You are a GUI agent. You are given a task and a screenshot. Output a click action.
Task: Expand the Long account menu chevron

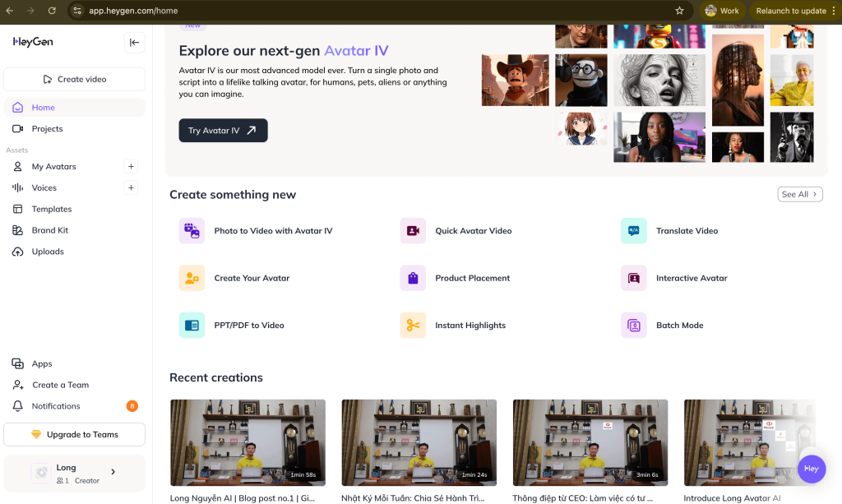click(113, 472)
